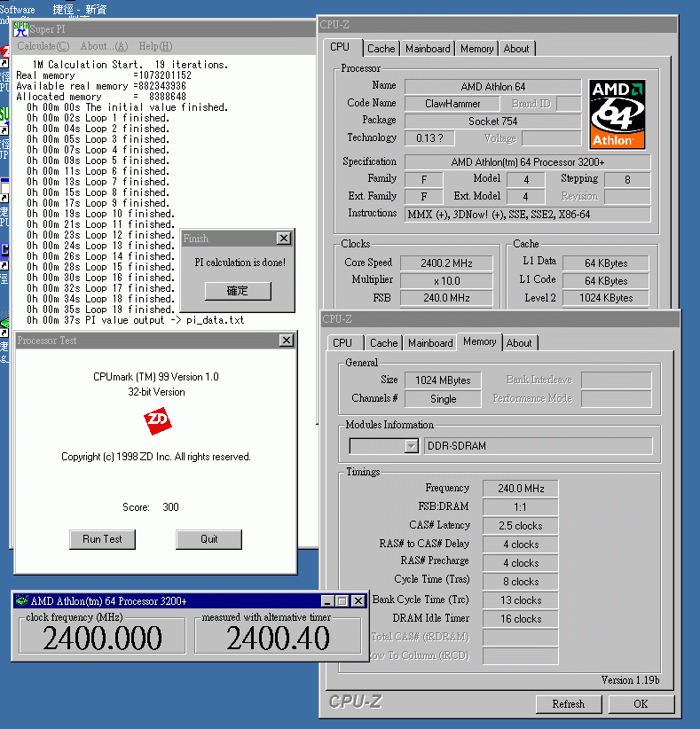Close the AMD Athlon clock frequency window
Viewport: 700px width, 729px height.
tap(358, 601)
